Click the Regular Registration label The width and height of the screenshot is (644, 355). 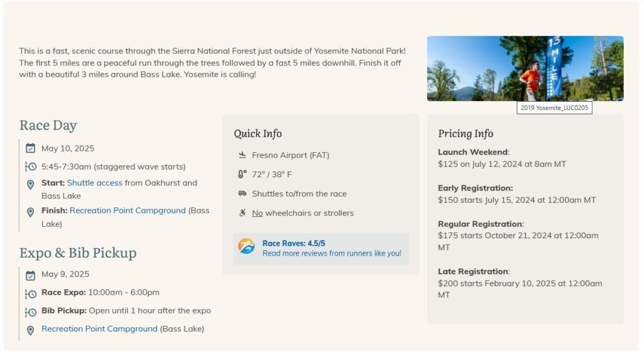click(480, 224)
